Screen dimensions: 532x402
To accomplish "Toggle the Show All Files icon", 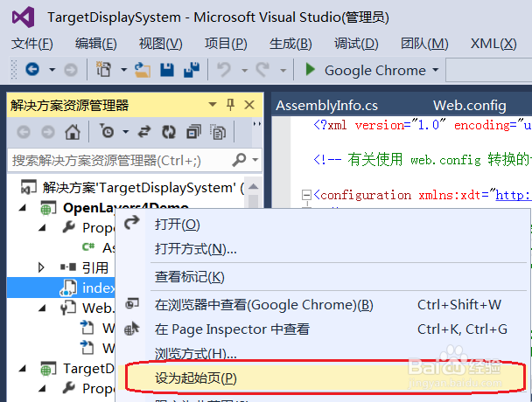I will (x=218, y=131).
